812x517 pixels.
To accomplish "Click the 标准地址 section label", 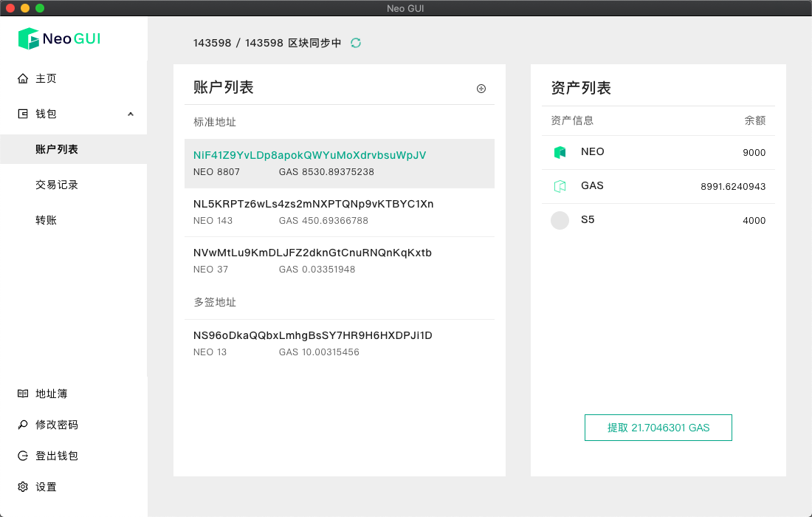I will pos(215,123).
